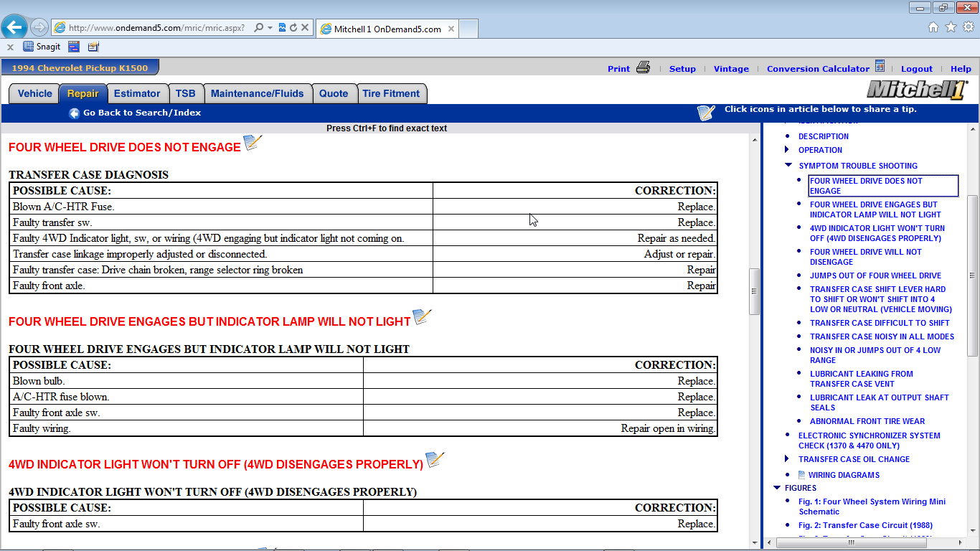Close the Mitchell 1 OnDemand5.com browser tab
980x551 pixels.
coord(451,29)
